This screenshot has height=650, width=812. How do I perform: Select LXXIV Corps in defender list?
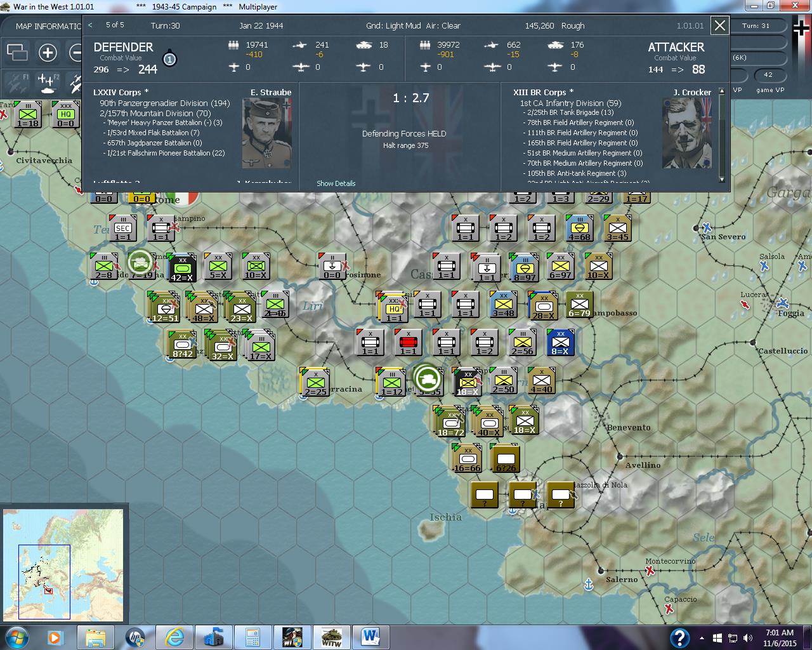pos(121,93)
